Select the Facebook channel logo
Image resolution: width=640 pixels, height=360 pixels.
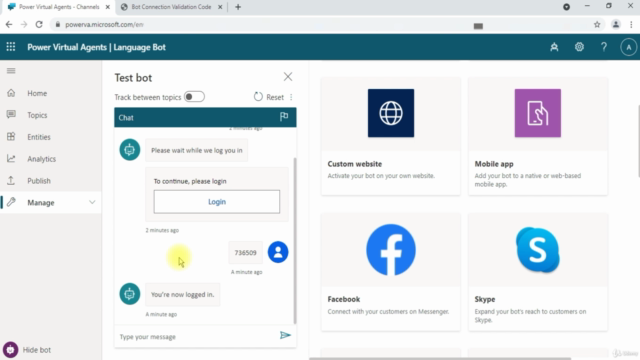point(391,249)
